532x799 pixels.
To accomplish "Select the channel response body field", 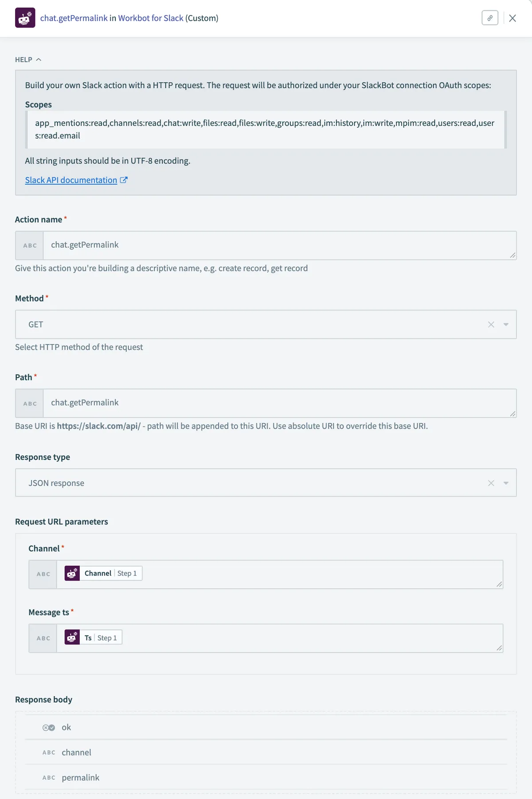I will click(x=76, y=752).
